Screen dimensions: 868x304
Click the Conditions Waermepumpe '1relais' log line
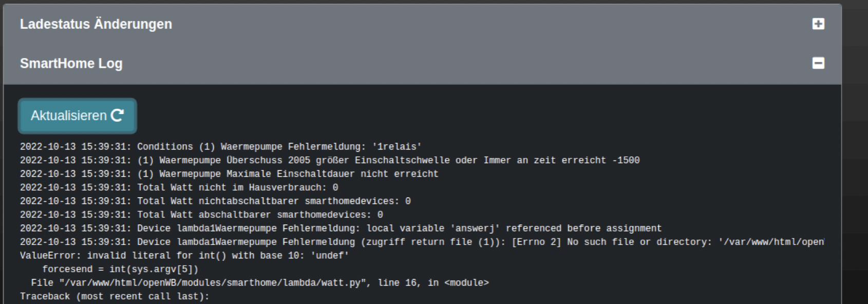tap(220, 147)
